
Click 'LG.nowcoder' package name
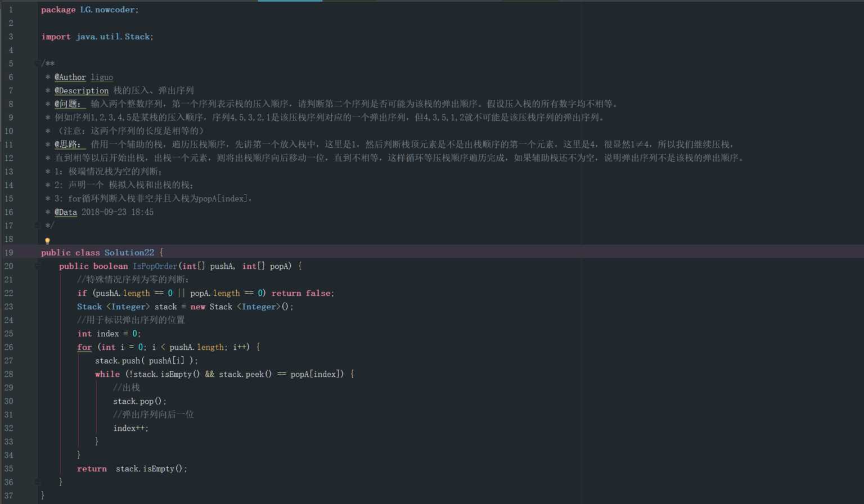click(x=107, y=10)
